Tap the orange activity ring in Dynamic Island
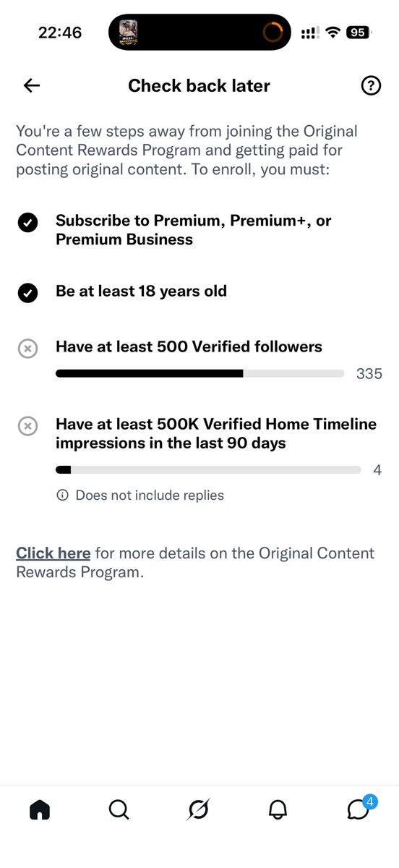This screenshot has height=868, width=399. [x=273, y=33]
